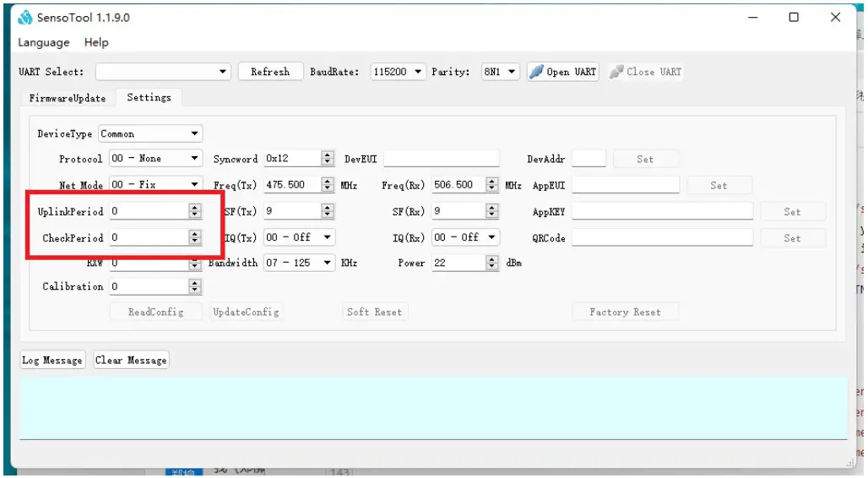
Task: Click the Factory Reset button
Action: click(625, 312)
